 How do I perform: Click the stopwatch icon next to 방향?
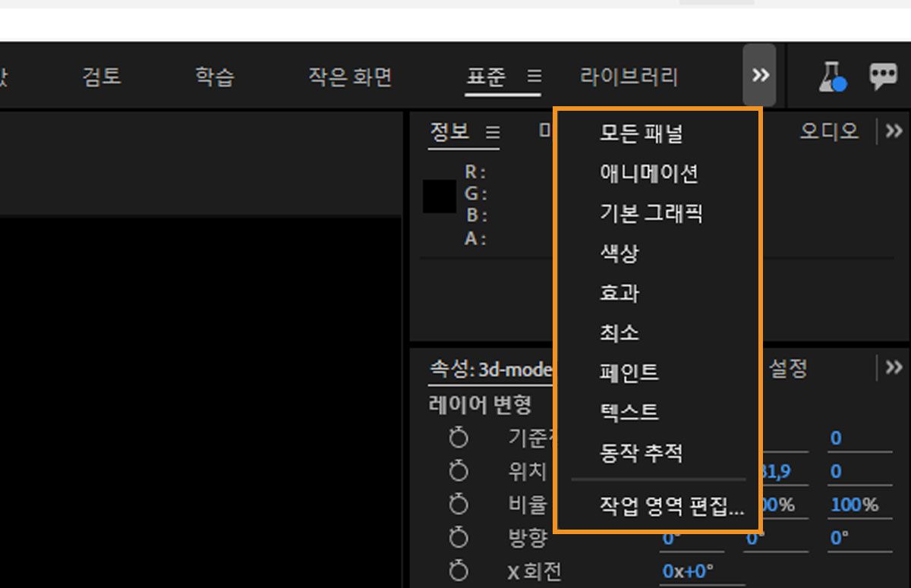click(x=458, y=537)
